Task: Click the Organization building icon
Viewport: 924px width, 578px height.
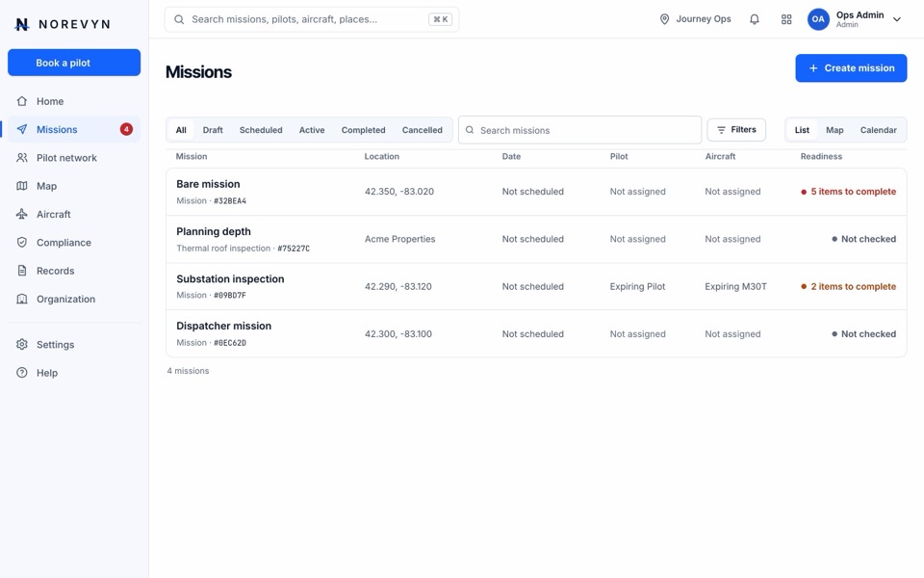Action: 22,299
